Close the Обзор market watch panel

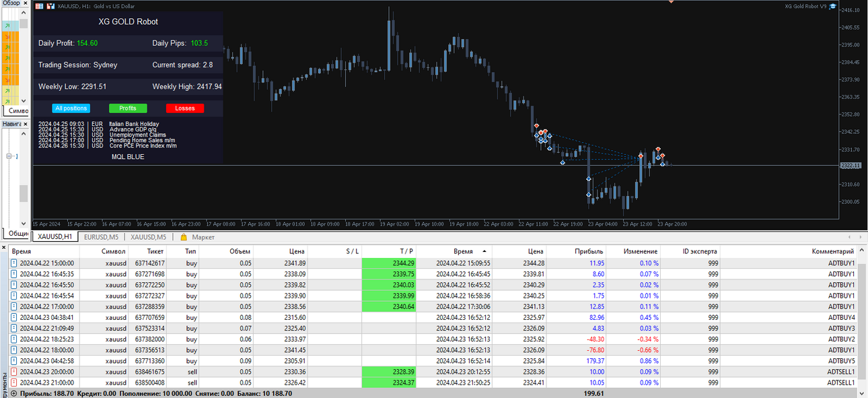point(26,3)
